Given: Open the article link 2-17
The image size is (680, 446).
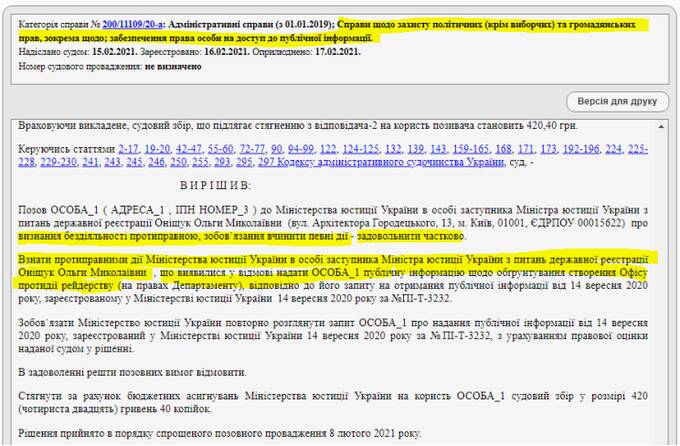Looking at the screenshot, I should (x=128, y=149).
